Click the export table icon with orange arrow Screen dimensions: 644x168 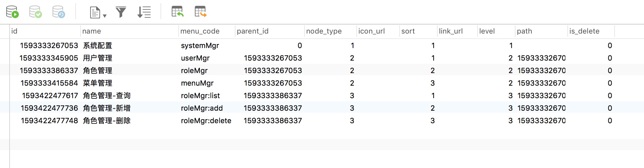200,12
